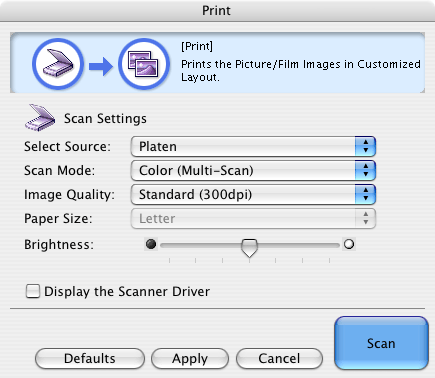
Task: Click the Print description text in the banner
Action: coord(301,70)
